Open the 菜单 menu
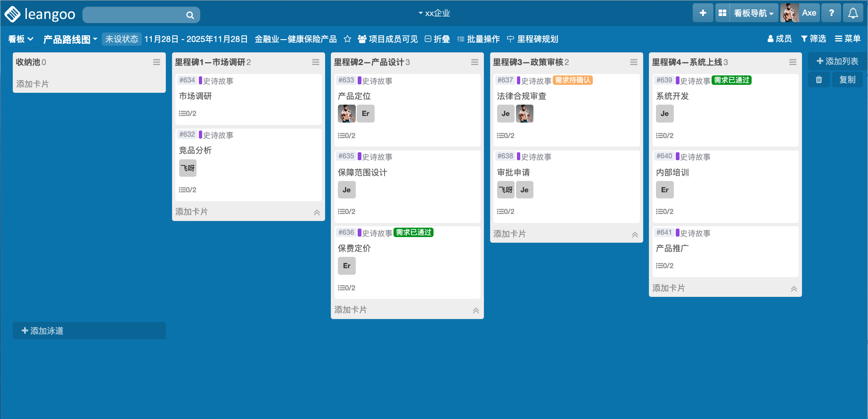This screenshot has width=868, height=419. click(848, 39)
